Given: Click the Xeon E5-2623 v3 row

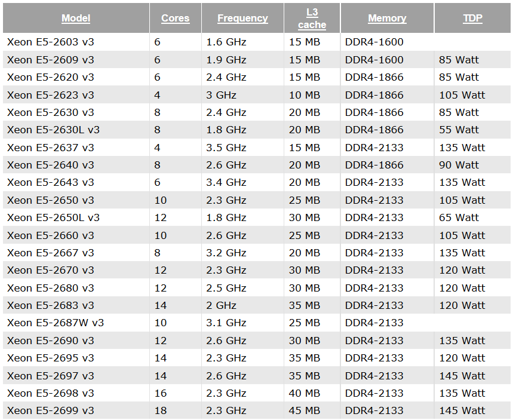Looking at the screenshot, I should (257, 95).
